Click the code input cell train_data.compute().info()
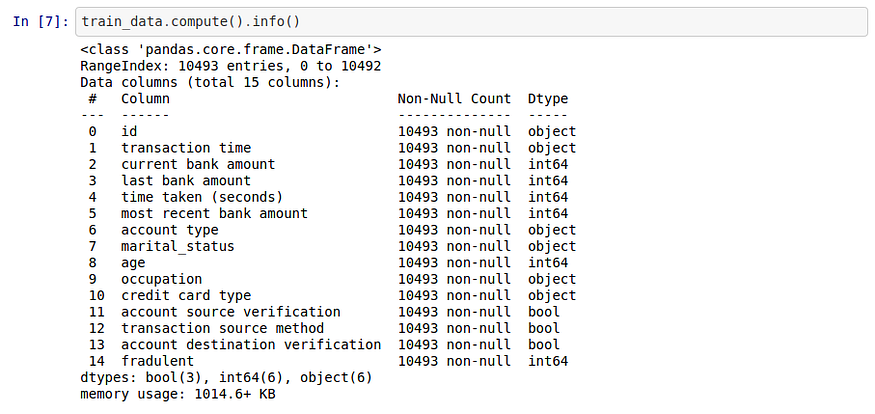Viewport: 875px width, 414px height. [471, 22]
